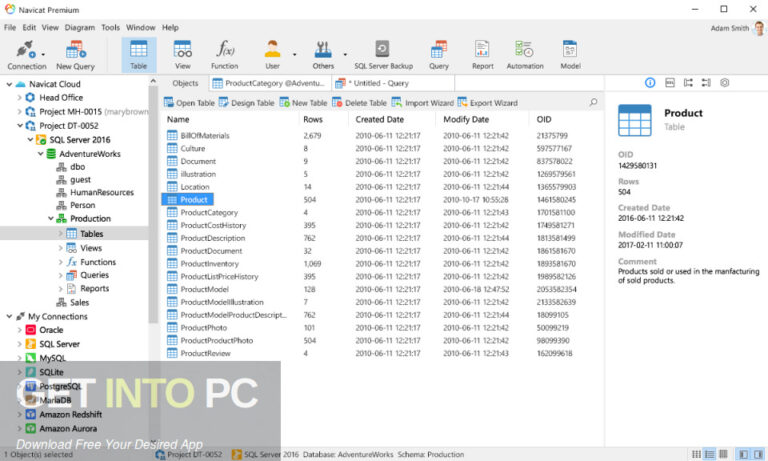Image resolution: width=768 pixels, height=461 pixels.
Task: Open the Function toolbar icon
Action: pyautogui.click(x=225, y=49)
